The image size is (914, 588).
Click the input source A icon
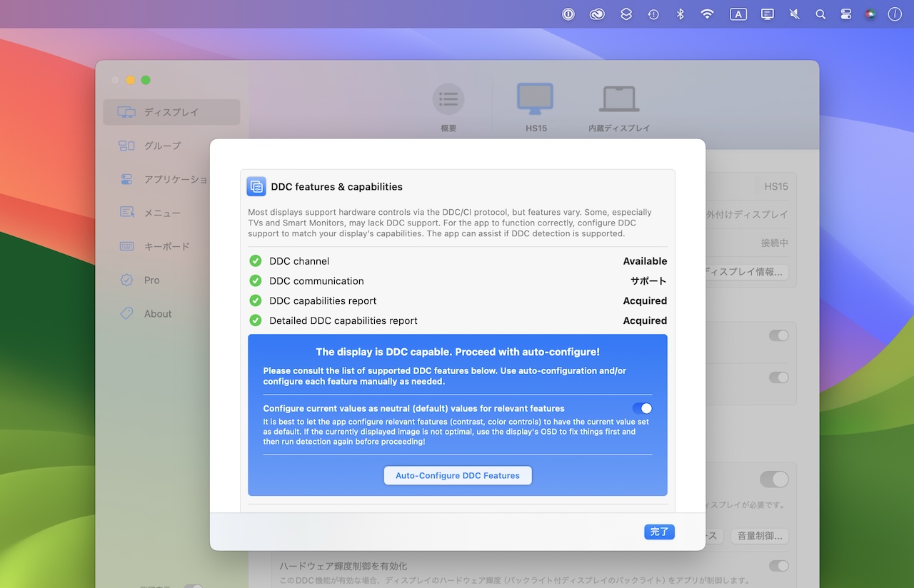pos(738,14)
